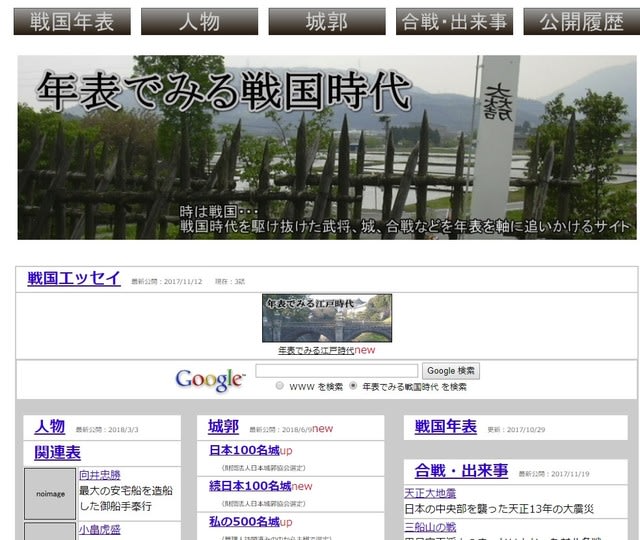The image size is (640, 540).
Task: Open the 日本100名城 link
Action: point(244,450)
